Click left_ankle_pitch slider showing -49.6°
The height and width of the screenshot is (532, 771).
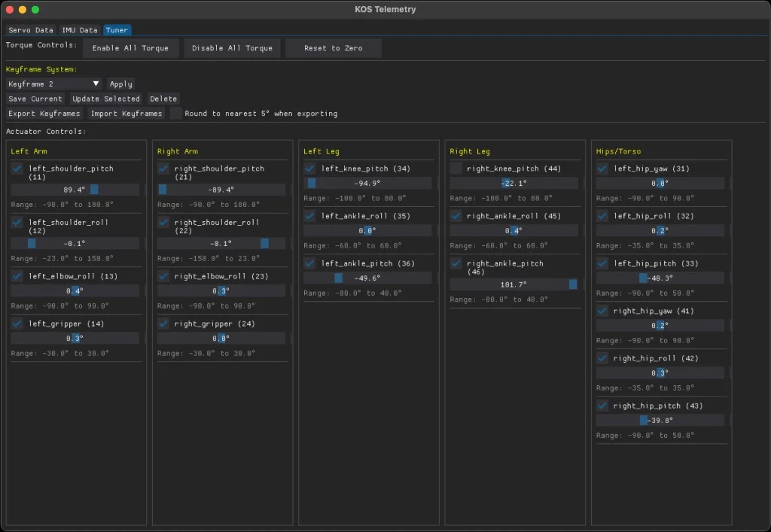click(367, 278)
